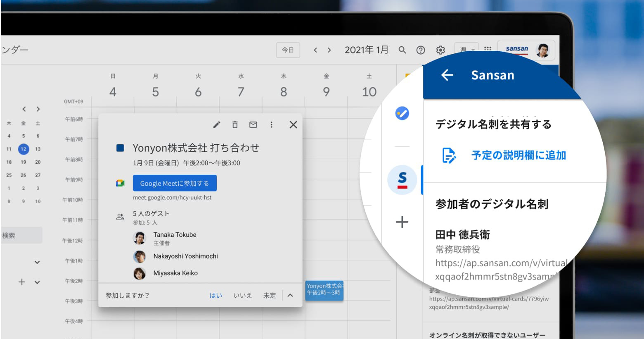Image resolution: width=644 pixels, height=339 pixels.
Task: Click the Google Meet camera icon
Action: click(x=120, y=183)
